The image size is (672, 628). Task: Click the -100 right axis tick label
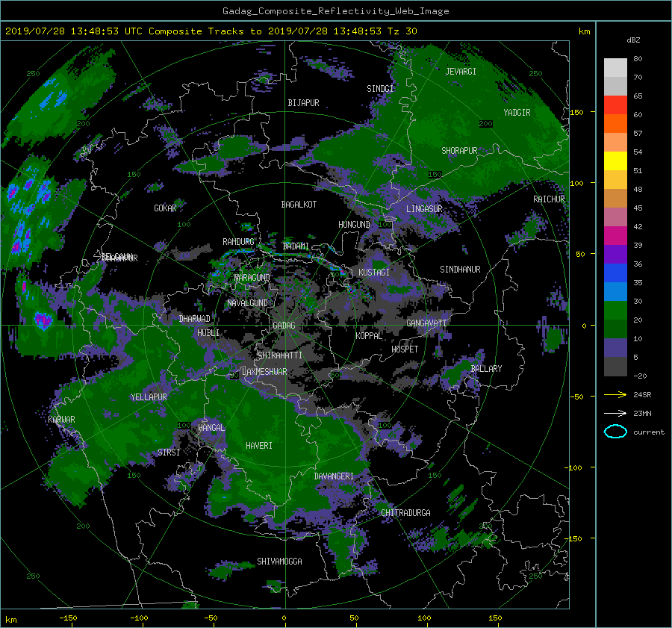[573, 467]
